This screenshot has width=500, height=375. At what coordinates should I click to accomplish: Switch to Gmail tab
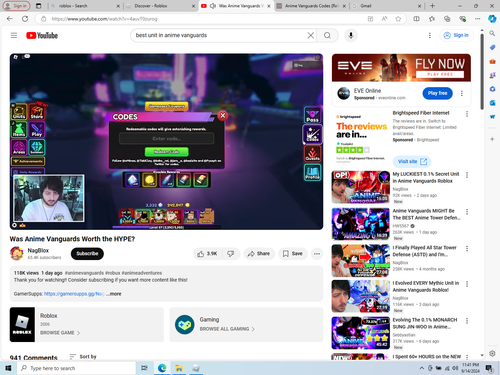(x=387, y=6)
